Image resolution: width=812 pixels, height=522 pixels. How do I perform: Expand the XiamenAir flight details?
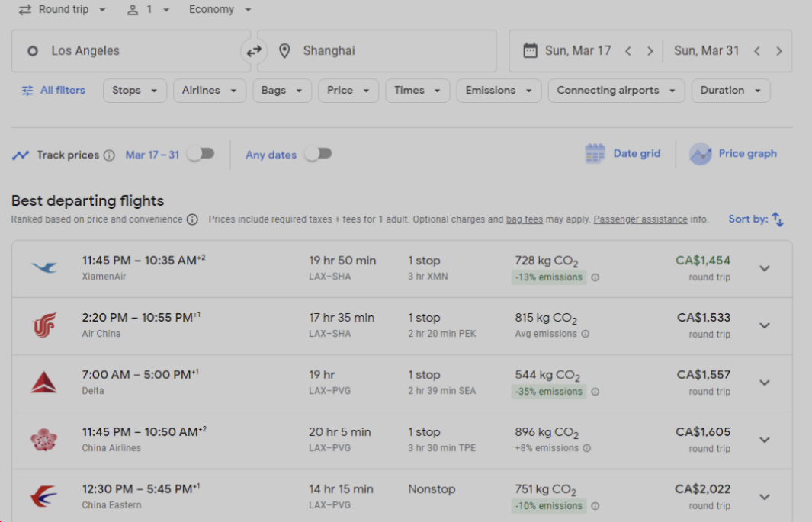click(765, 268)
